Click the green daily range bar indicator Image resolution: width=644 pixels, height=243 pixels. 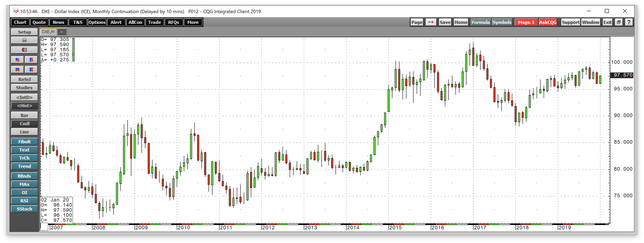point(73,50)
